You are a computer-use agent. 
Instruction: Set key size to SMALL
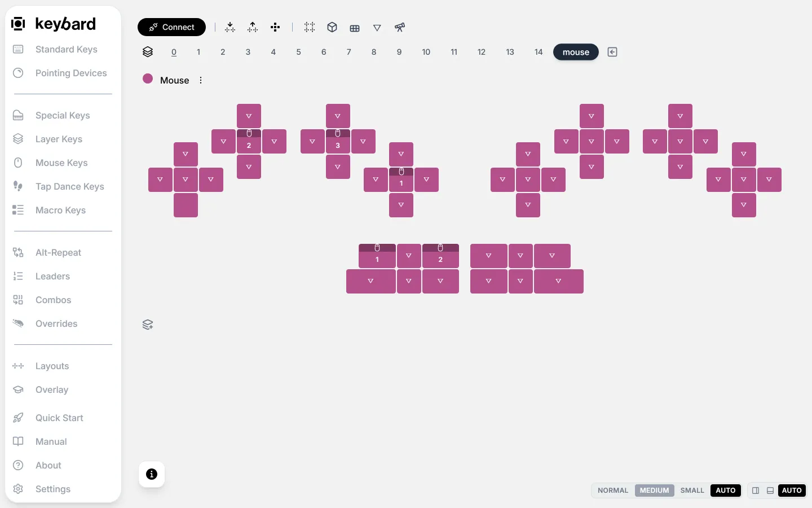(692, 490)
